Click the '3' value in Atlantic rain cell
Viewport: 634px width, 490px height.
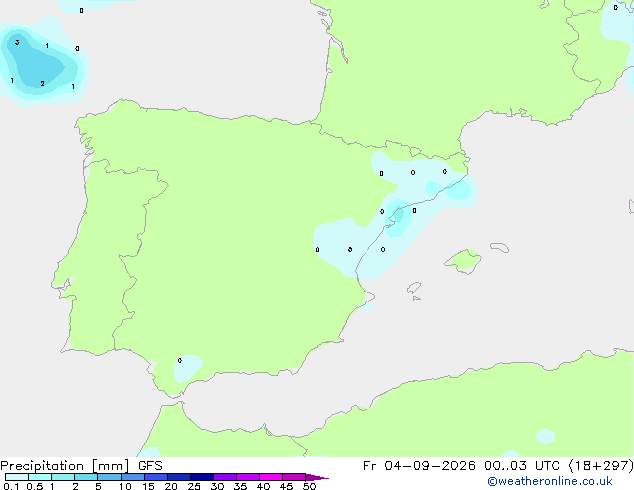pyautogui.click(x=17, y=42)
